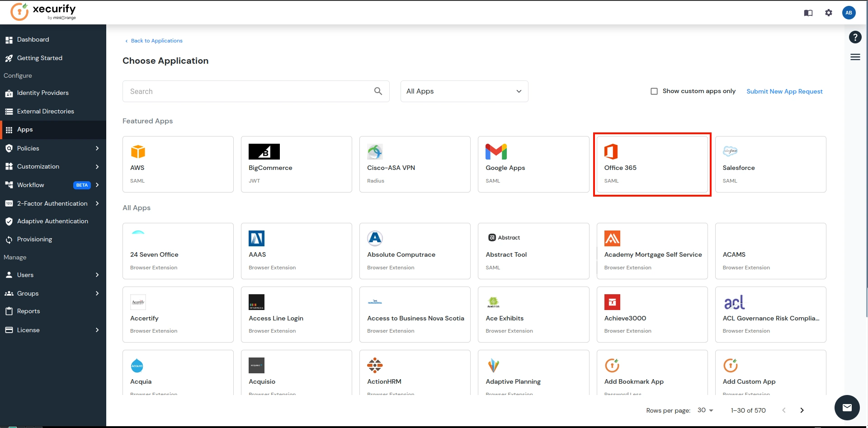
Task: Click Submit New App Request
Action: [x=784, y=91]
